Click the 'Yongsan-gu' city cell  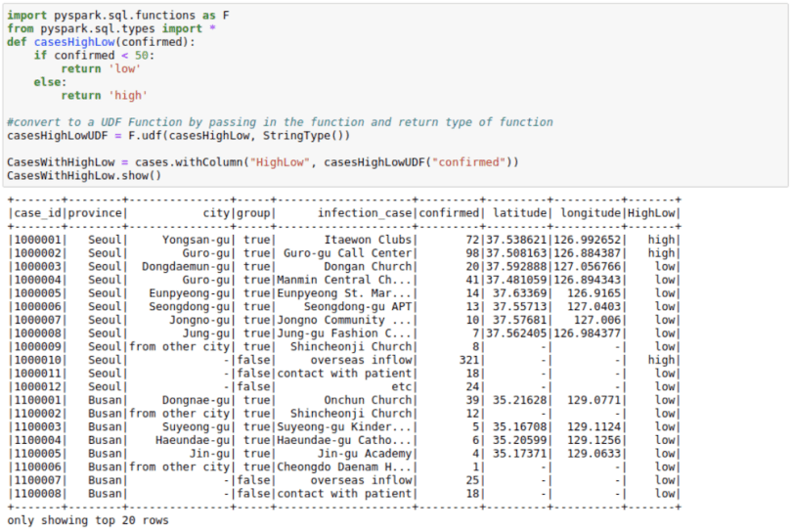(x=196, y=240)
